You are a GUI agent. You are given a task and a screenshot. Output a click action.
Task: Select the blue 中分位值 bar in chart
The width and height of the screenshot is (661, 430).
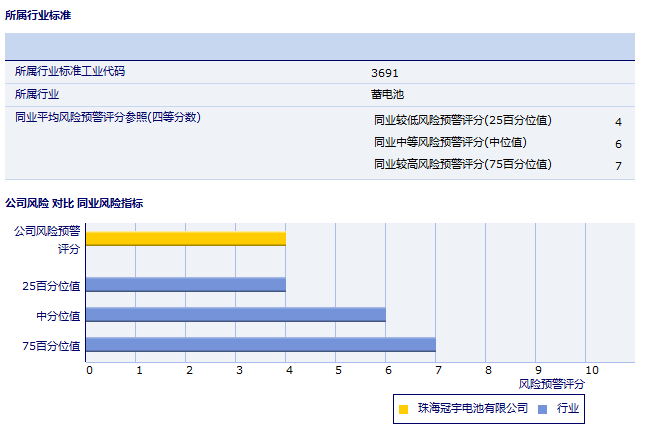point(236,315)
